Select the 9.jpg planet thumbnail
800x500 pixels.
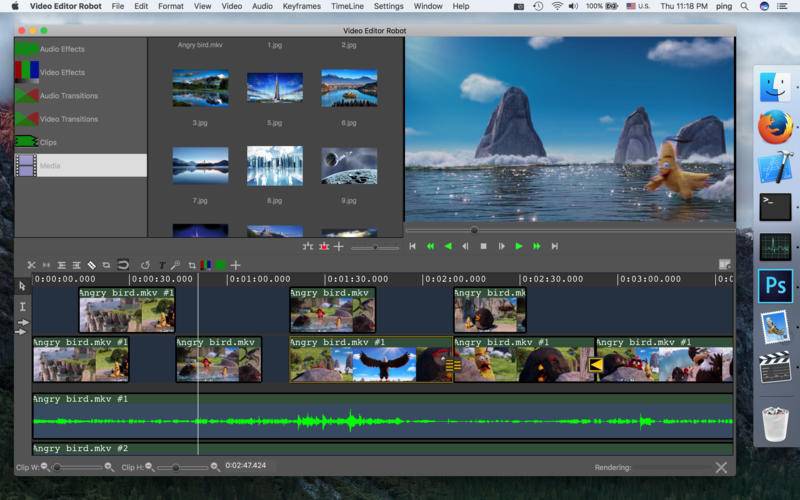pyautogui.click(x=349, y=165)
